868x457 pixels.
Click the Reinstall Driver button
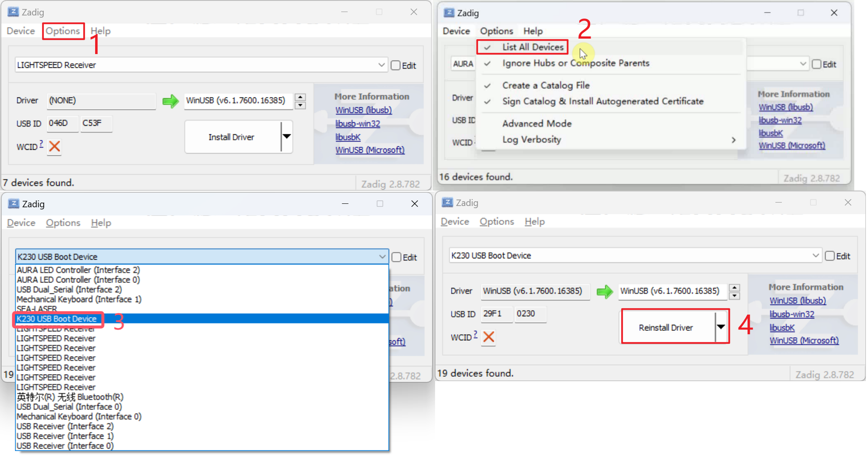coord(668,327)
